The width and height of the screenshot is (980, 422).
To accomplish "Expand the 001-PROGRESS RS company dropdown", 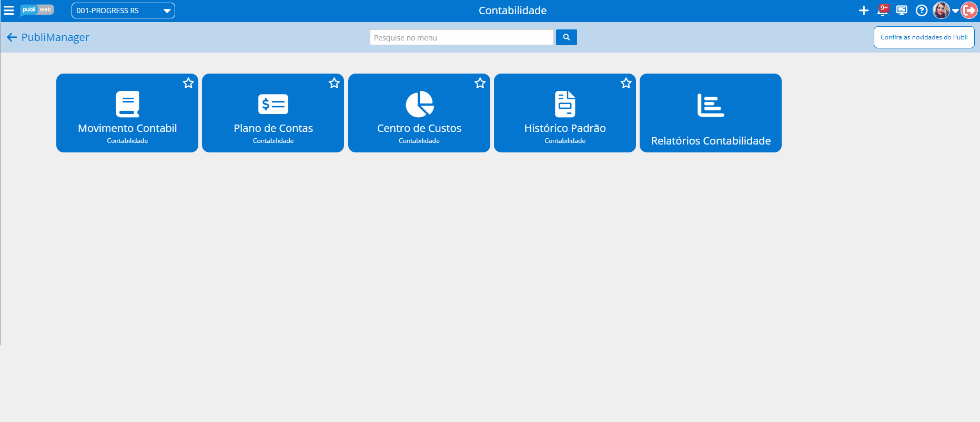I will point(123,11).
